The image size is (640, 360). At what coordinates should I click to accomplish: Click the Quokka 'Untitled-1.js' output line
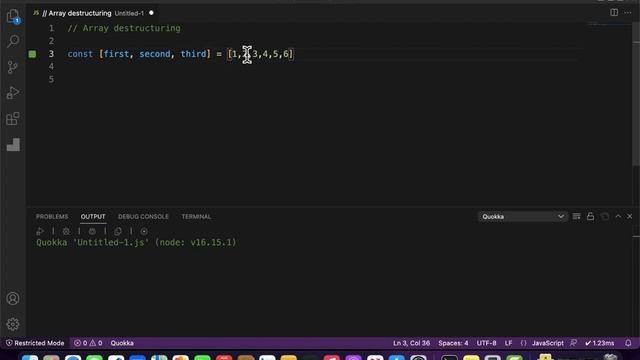136,242
